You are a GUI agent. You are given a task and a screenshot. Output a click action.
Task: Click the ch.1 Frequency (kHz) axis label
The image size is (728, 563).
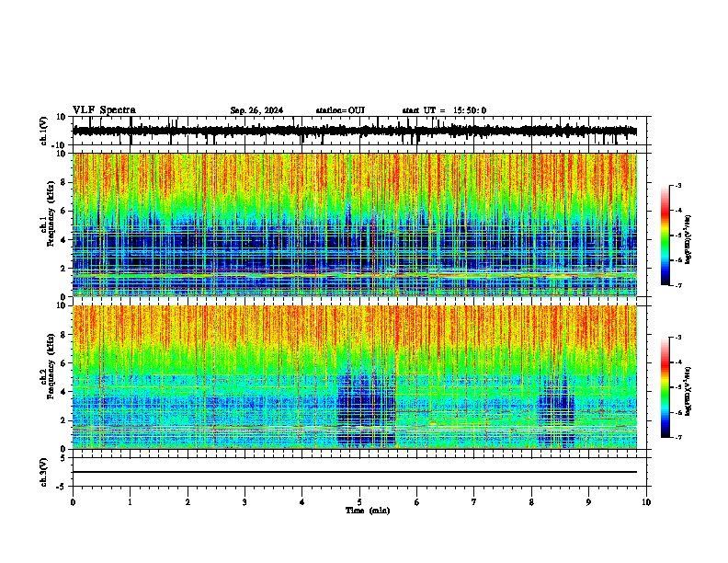pos(47,213)
